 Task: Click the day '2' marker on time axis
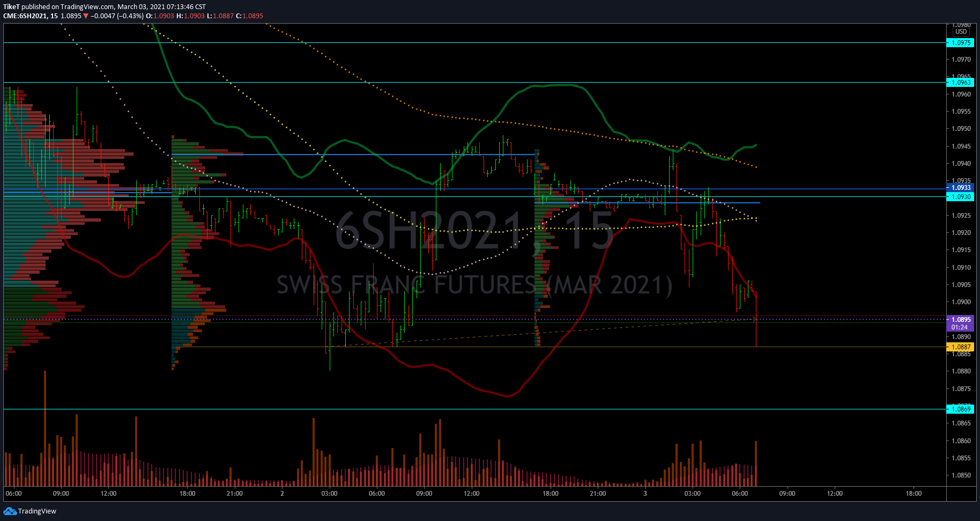(x=282, y=494)
